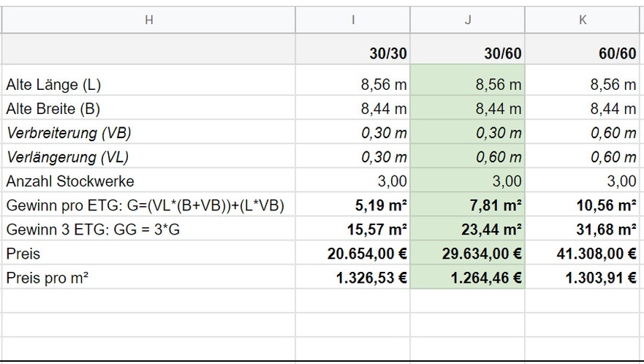Select the Verbreiterung (VB) label cell

coord(148,133)
